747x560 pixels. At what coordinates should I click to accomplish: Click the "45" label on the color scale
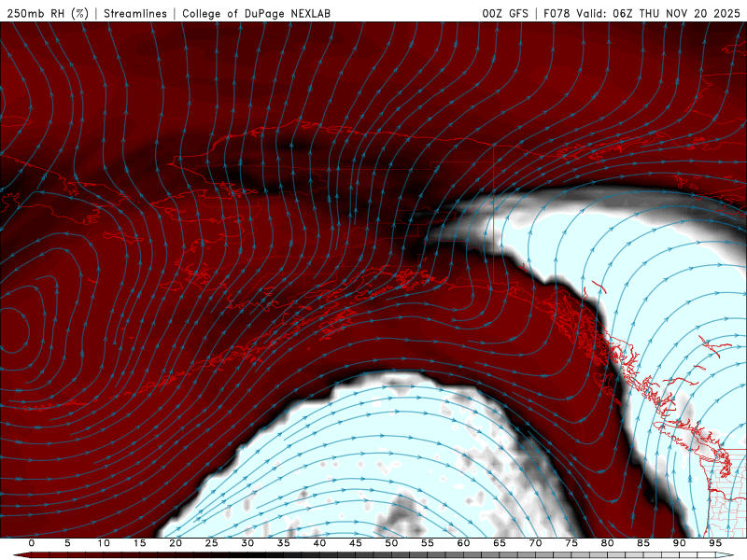tap(356, 543)
